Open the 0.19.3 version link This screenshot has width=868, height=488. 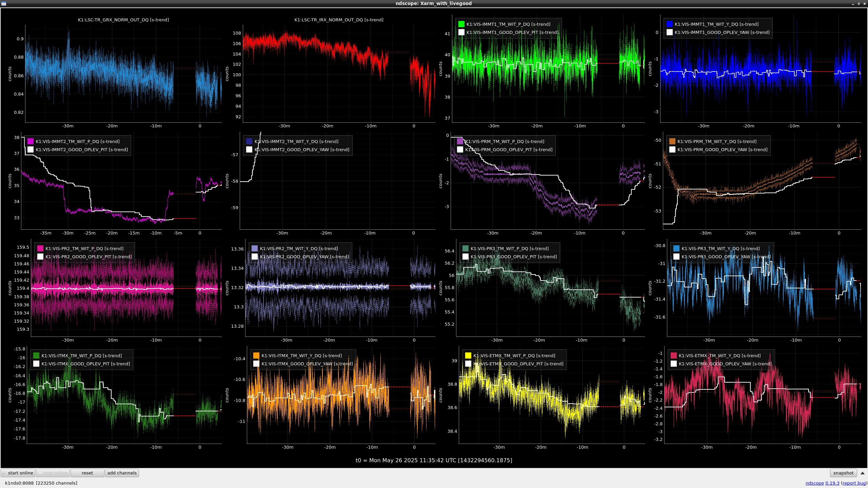point(832,483)
